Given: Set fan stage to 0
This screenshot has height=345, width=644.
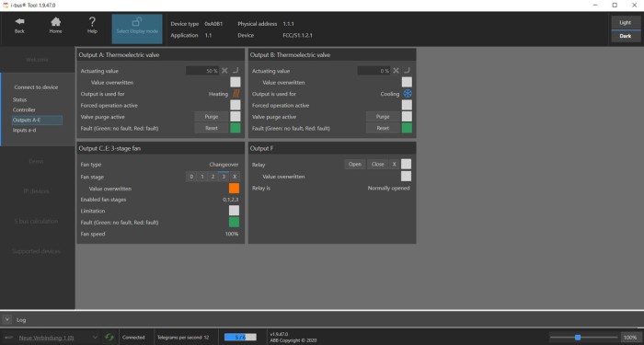Looking at the screenshot, I should (191, 177).
